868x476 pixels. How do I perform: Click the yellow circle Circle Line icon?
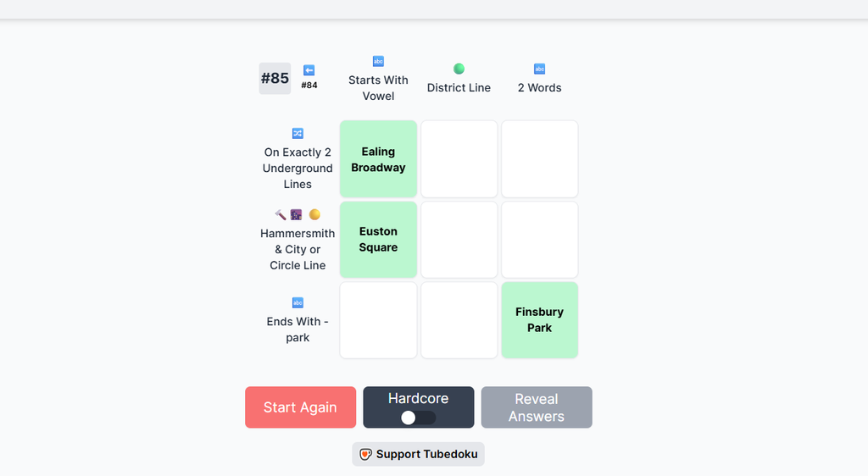click(x=314, y=215)
